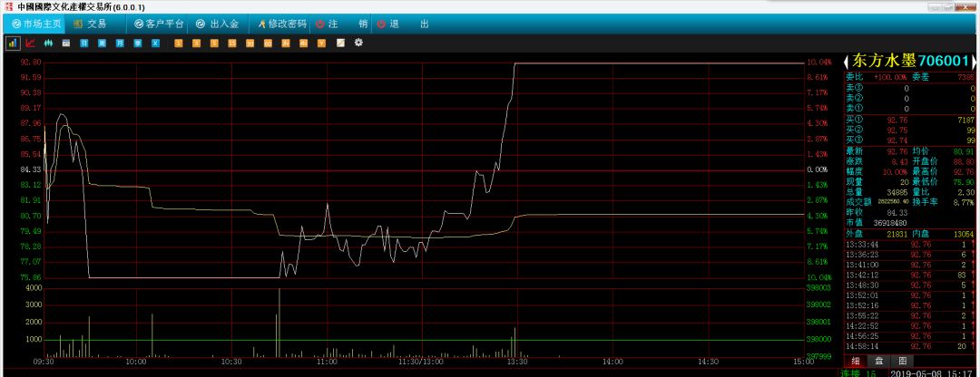Screen dimensions: 980x377
Task: Select the 14:58:14 trade record row
Action: 910,346
